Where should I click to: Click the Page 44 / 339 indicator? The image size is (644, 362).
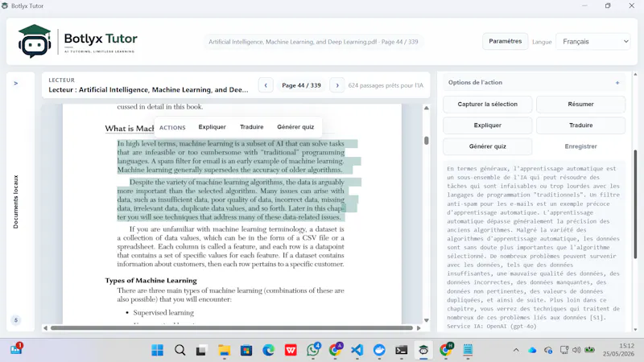301,85
